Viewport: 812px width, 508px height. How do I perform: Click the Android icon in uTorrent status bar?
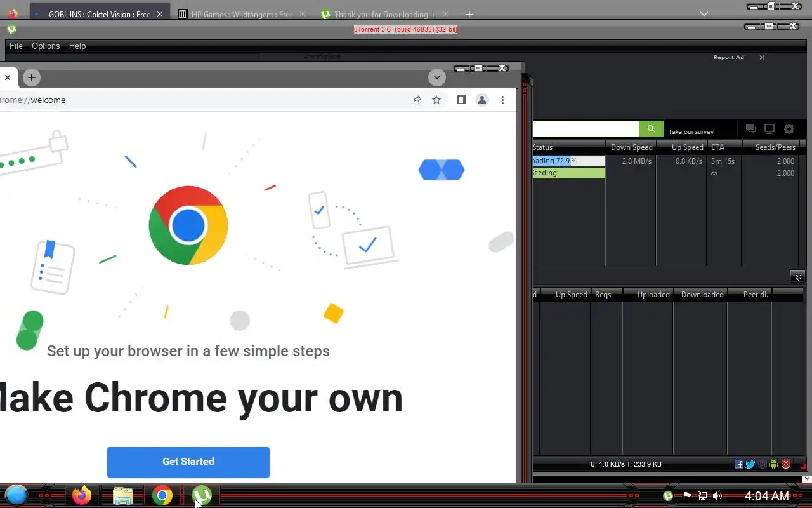pos(773,464)
